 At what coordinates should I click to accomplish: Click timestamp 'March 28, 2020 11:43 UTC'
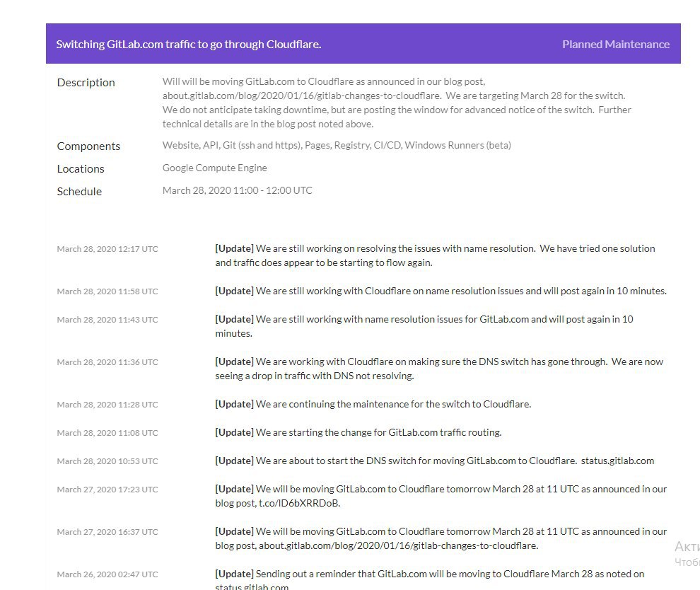[x=107, y=319]
